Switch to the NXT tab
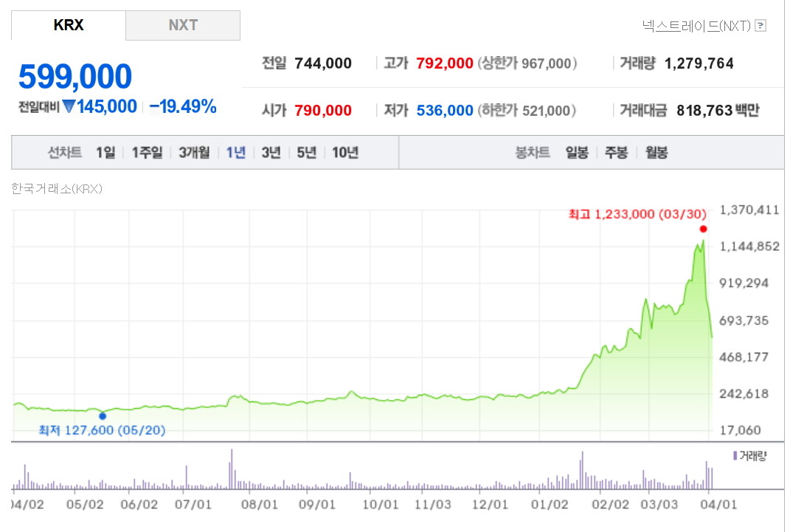Screen dimensions: 790x532 (183, 25)
